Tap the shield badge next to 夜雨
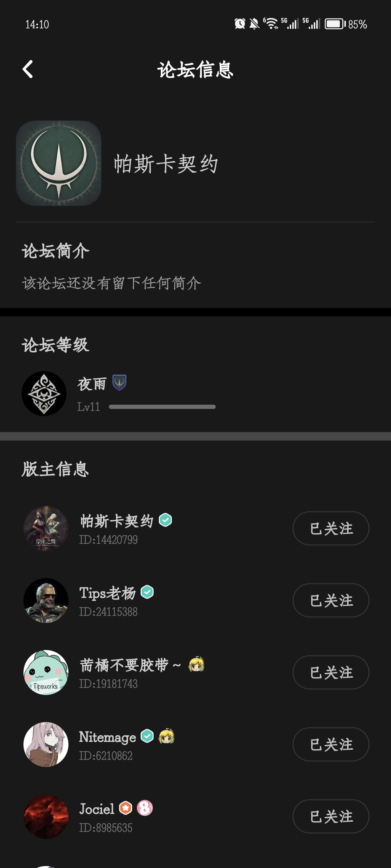Image resolution: width=391 pixels, height=868 pixels. pyautogui.click(x=119, y=383)
